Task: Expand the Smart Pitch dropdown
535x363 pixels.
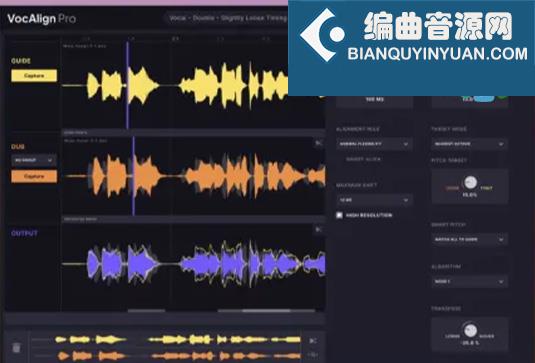Action: click(x=469, y=239)
